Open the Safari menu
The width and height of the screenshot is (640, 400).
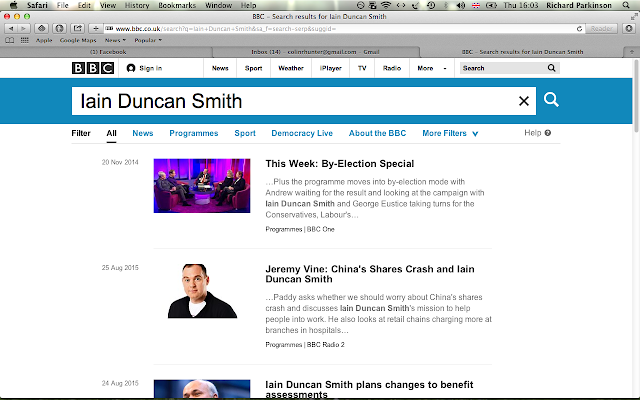(37, 5)
